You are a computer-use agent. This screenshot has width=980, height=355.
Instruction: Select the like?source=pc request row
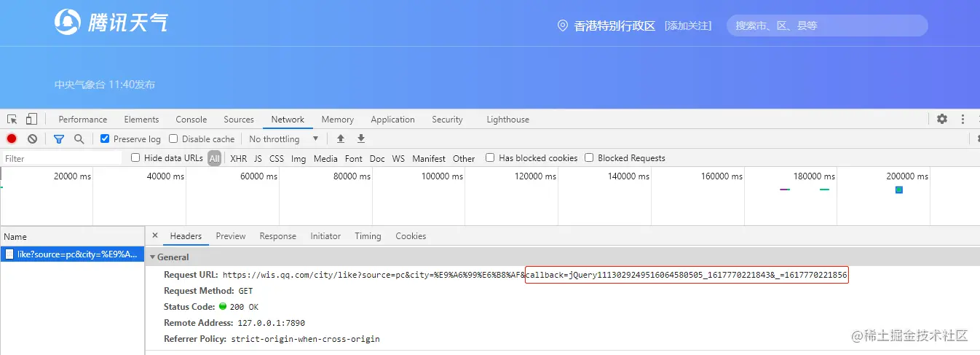(72, 254)
